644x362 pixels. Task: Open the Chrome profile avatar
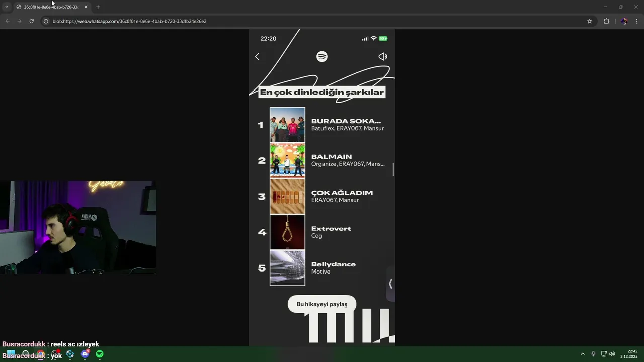(x=624, y=21)
